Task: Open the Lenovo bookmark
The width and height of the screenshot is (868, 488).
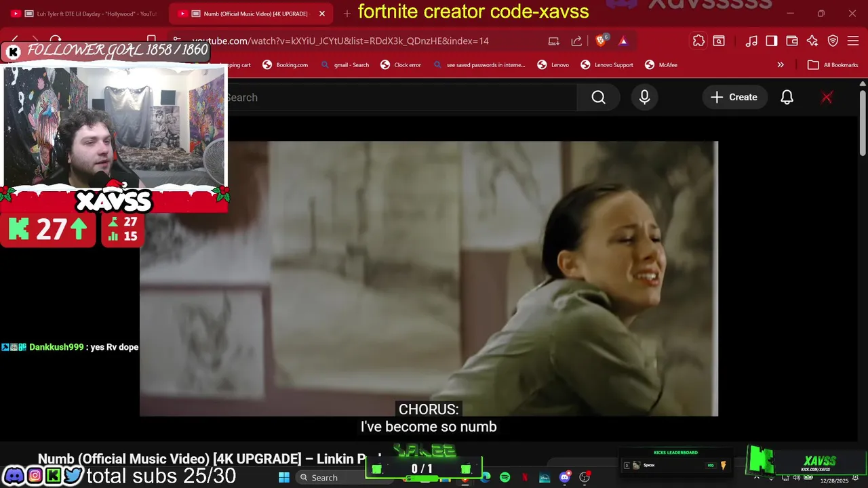Action: (x=553, y=65)
